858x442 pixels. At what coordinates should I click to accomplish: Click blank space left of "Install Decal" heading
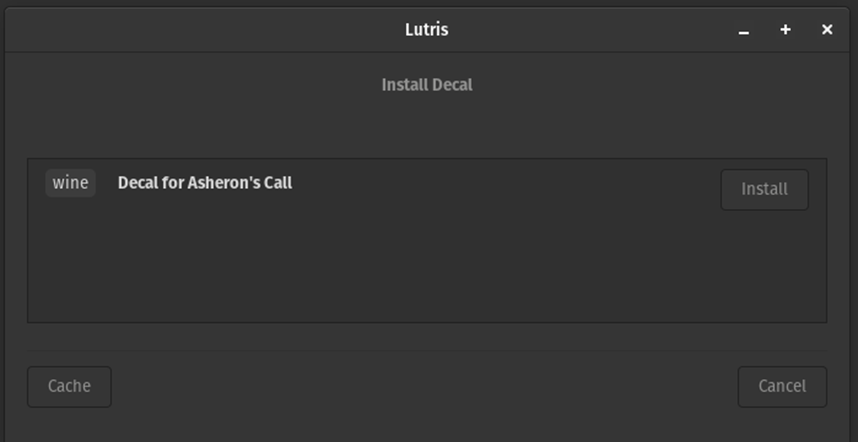200,85
